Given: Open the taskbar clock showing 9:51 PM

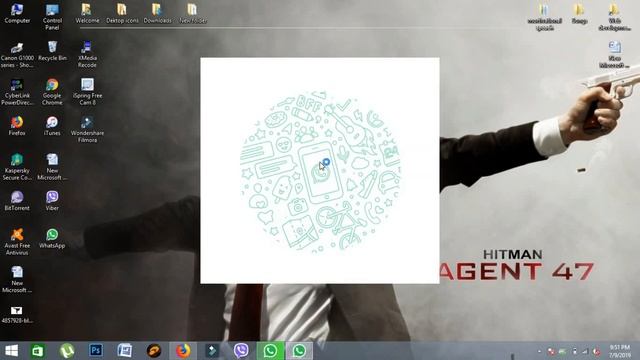Looking at the screenshot, I should 620,351.
